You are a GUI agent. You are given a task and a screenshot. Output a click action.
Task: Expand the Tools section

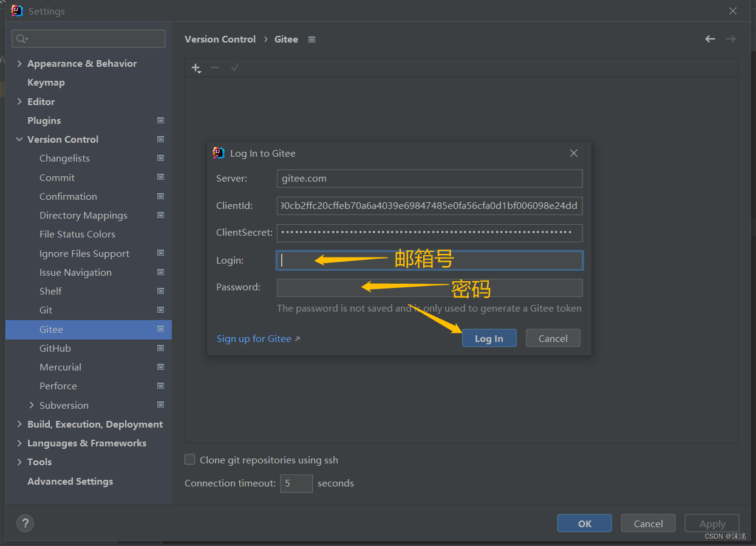pos(19,462)
